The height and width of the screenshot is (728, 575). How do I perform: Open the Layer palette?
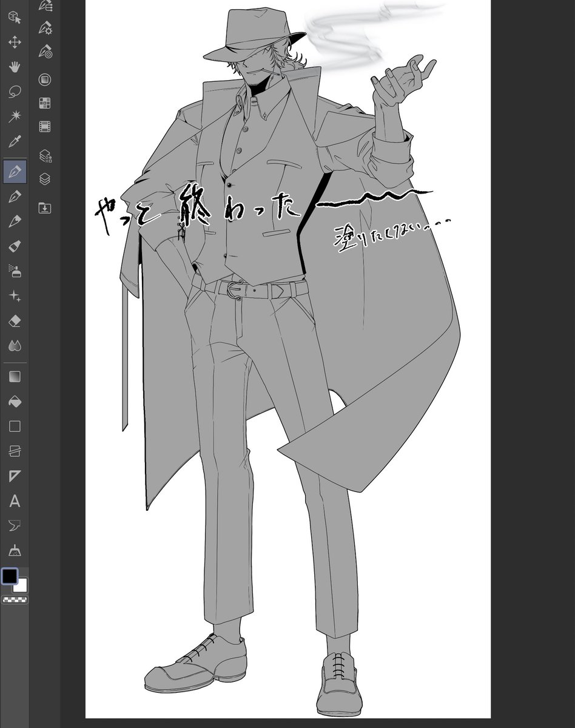click(x=45, y=180)
